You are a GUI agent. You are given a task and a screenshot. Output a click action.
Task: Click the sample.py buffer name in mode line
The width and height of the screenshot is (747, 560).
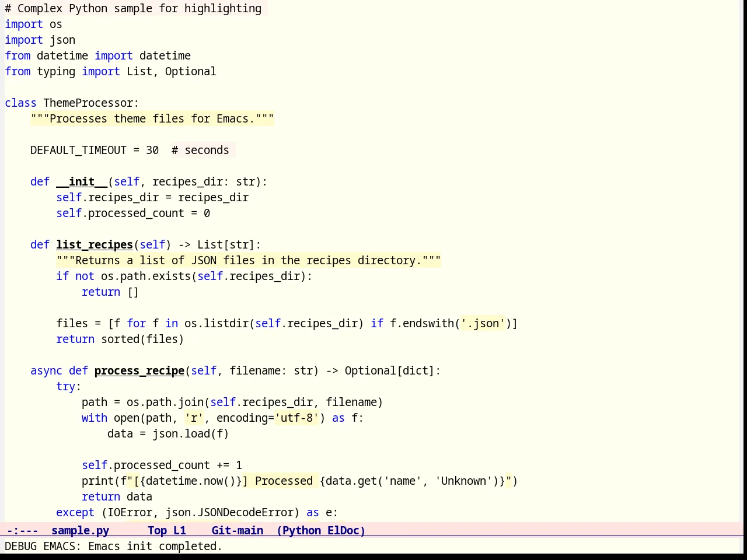(80, 530)
